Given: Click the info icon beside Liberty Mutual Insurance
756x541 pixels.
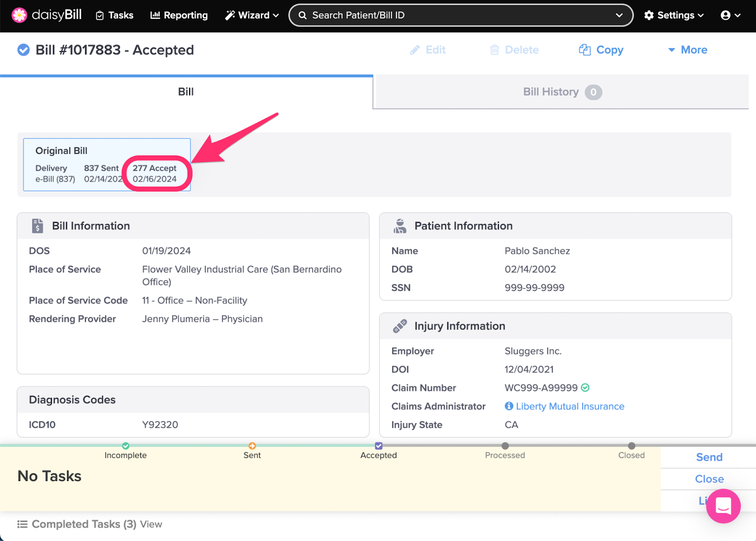Looking at the screenshot, I should pyautogui.click(x=509, y=406).
